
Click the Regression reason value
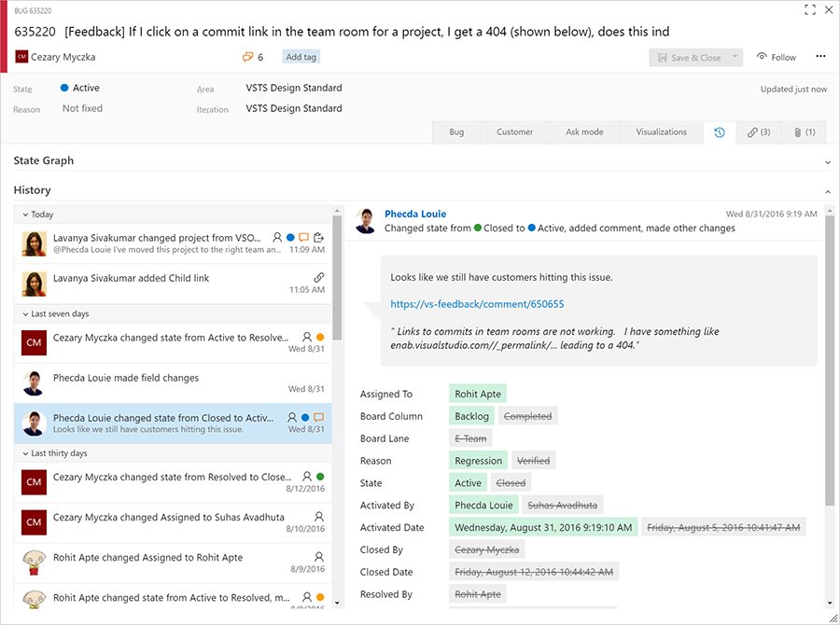tap(478, 461)
